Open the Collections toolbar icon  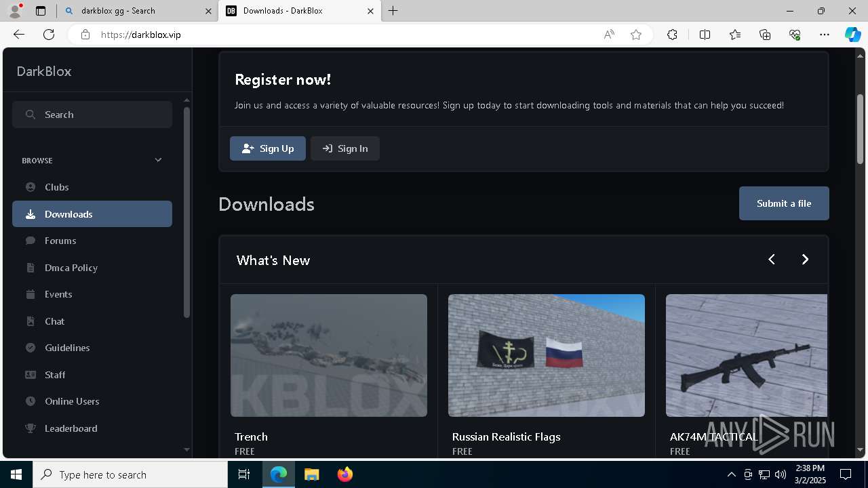pos(765,35)
